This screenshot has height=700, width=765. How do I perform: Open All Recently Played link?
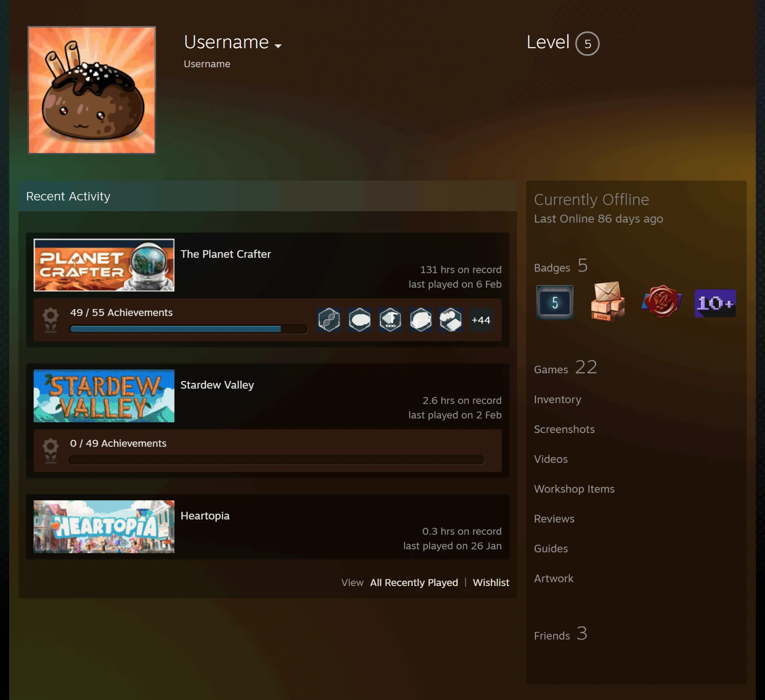point(414,582)
